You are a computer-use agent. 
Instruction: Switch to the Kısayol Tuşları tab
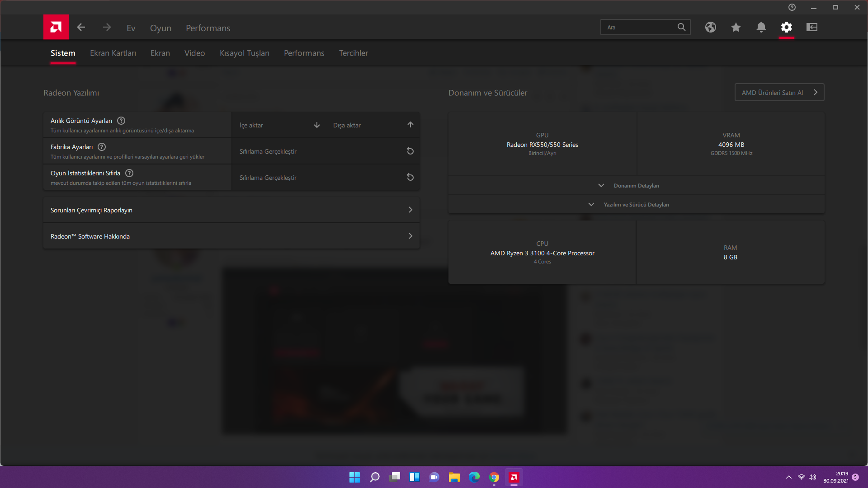244,53
